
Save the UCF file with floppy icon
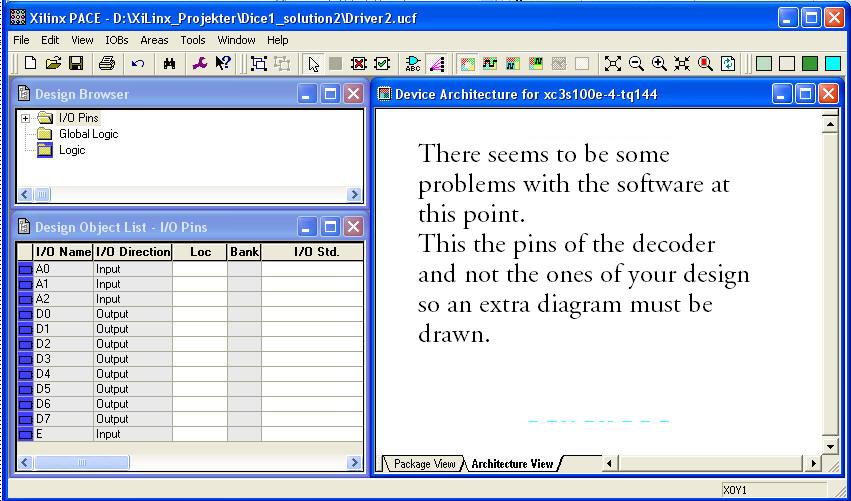tap(76, 64)
